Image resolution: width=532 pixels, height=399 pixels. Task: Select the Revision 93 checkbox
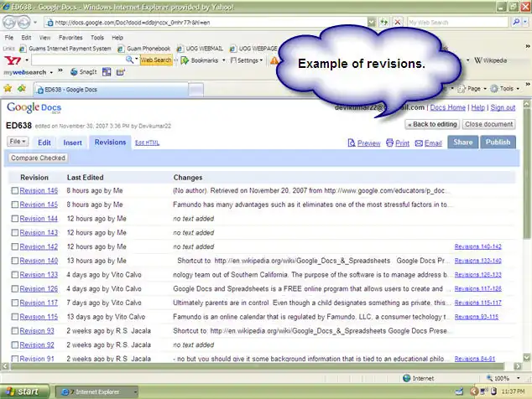pos(14,331)
